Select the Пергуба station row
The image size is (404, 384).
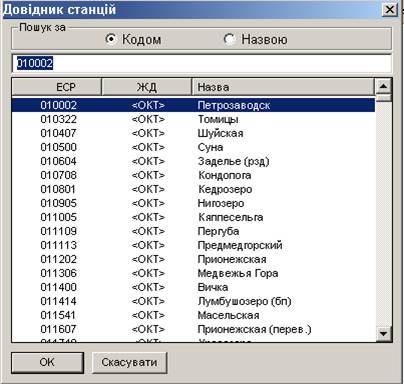click(x=193, y=231)
